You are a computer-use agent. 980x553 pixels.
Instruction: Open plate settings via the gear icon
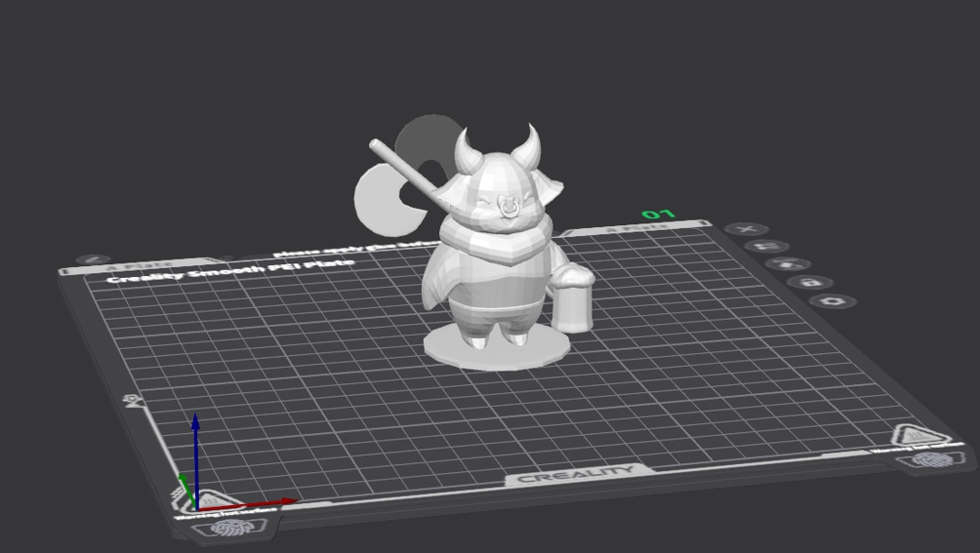[833, 301]
